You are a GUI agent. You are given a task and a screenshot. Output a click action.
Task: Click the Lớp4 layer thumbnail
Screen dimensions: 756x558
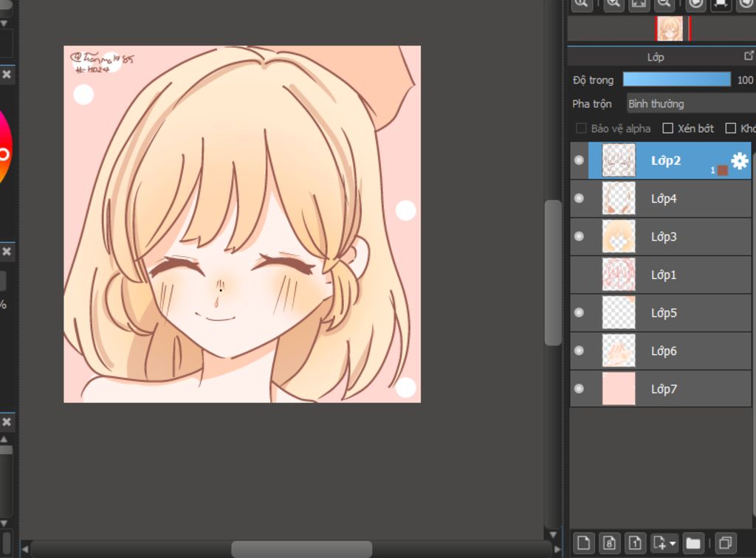(x=619, y=199)
